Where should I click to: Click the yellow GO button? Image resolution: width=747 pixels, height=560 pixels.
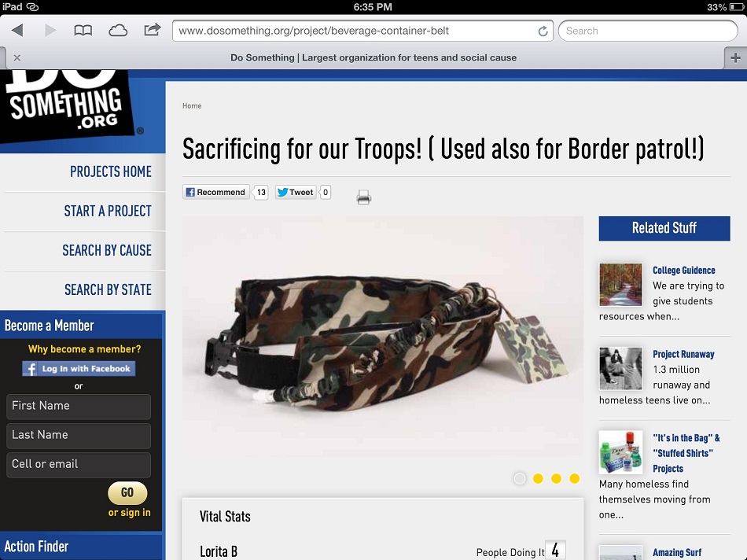(x=127, y=493)
